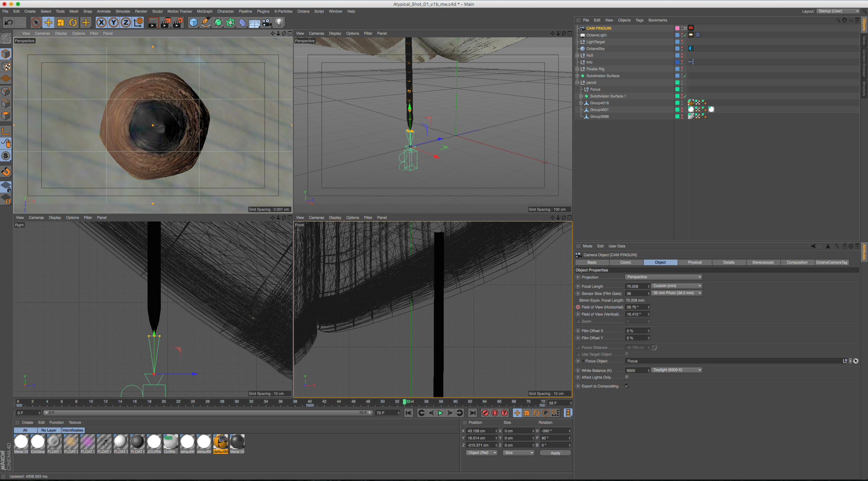Select the spline Pen tool icon
Screen dimensions: 868x481
206,23
